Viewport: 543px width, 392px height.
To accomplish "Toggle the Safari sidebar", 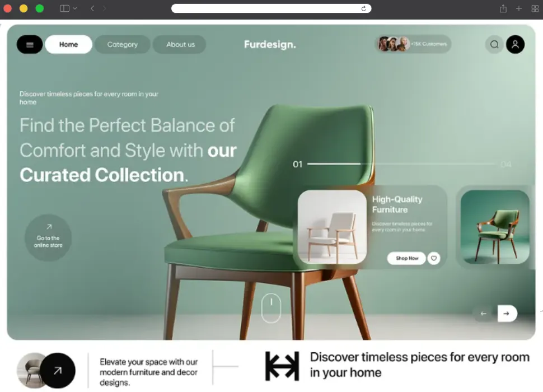I will click(64, 8).
